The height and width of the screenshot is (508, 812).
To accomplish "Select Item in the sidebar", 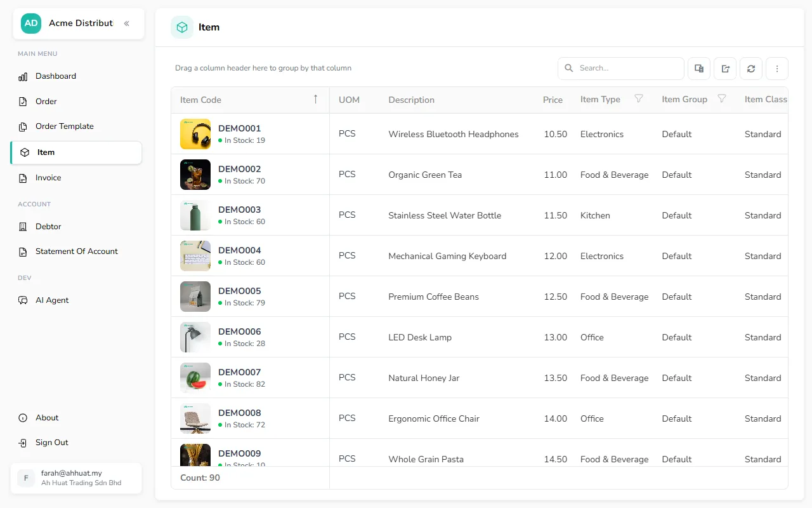I will 76,152.
